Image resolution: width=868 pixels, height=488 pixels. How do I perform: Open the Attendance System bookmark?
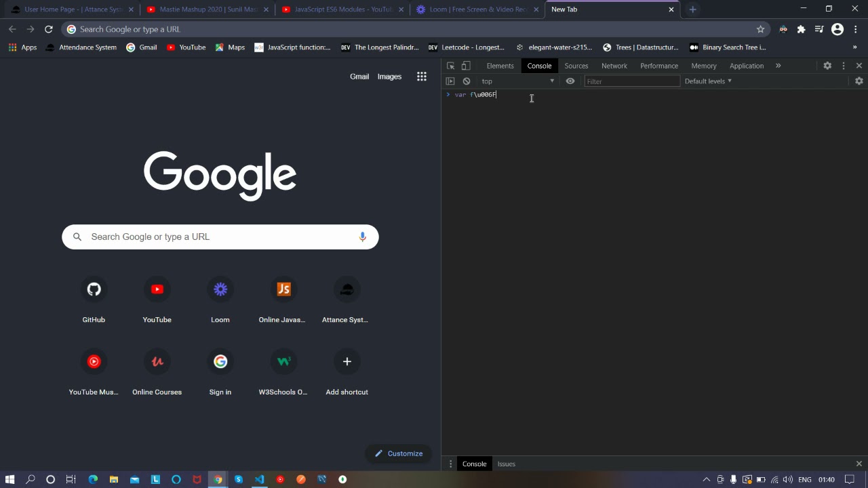coord(81,47)
